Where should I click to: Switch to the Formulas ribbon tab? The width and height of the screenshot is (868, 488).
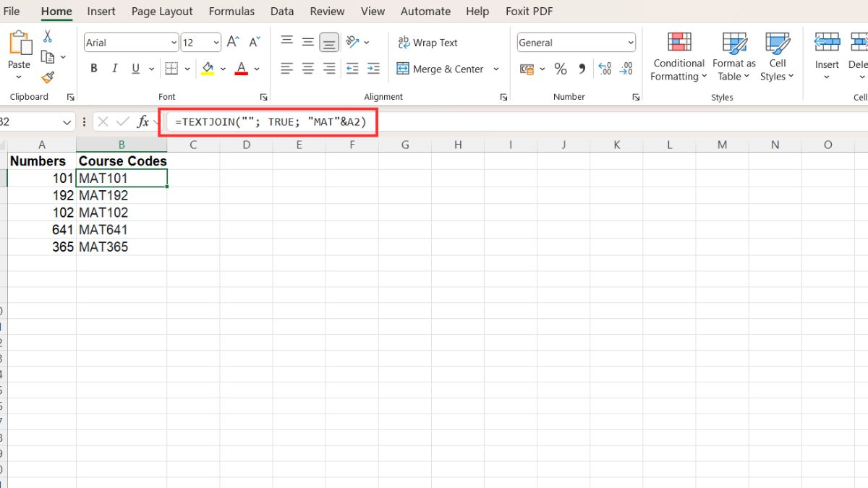231,11
